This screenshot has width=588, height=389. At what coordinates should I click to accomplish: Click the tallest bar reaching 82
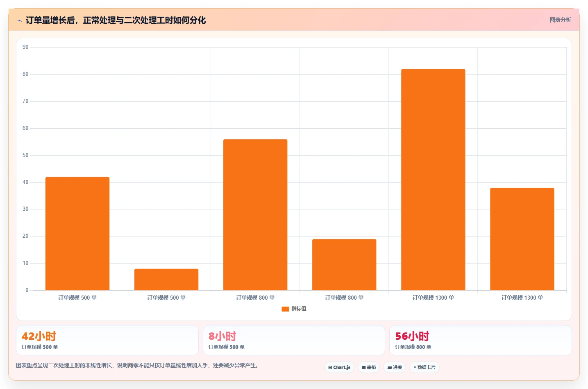(433, 180)
